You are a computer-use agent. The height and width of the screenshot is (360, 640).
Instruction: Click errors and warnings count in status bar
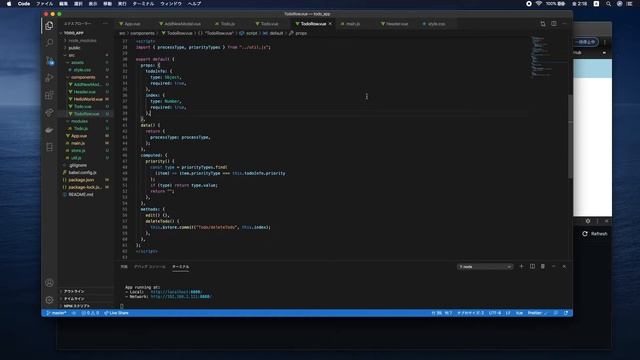90,313
